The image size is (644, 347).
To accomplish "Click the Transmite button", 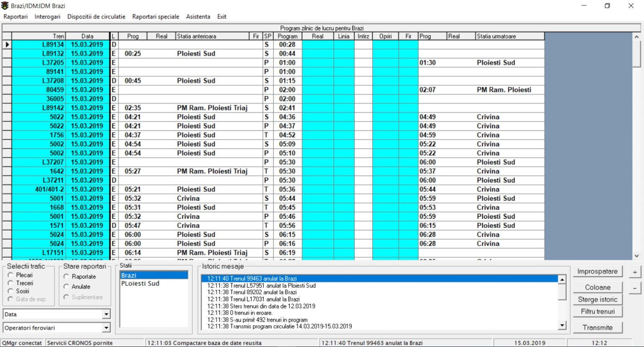I will click(597, 328).
